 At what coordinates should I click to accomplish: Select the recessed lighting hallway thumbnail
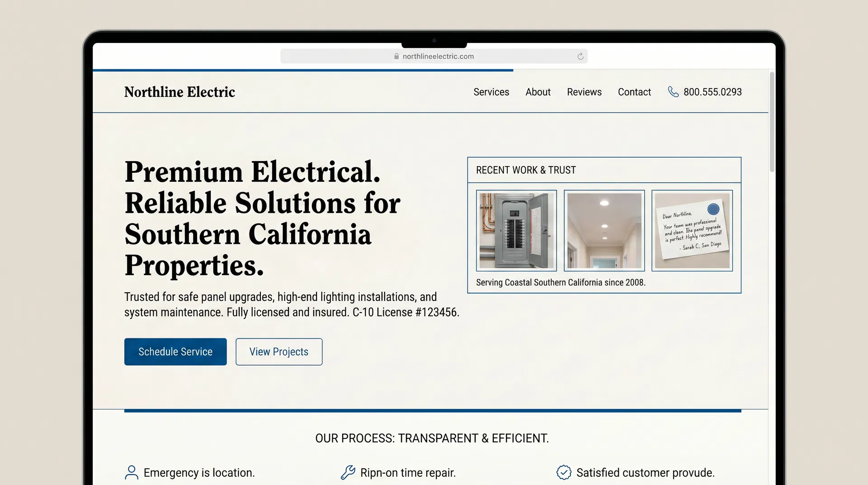(604, 230)
